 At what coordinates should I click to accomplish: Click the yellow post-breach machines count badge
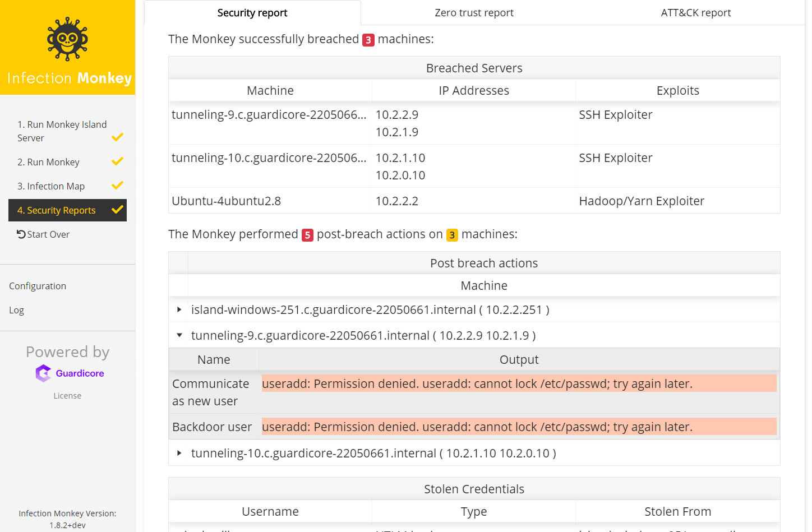(452, 235)
